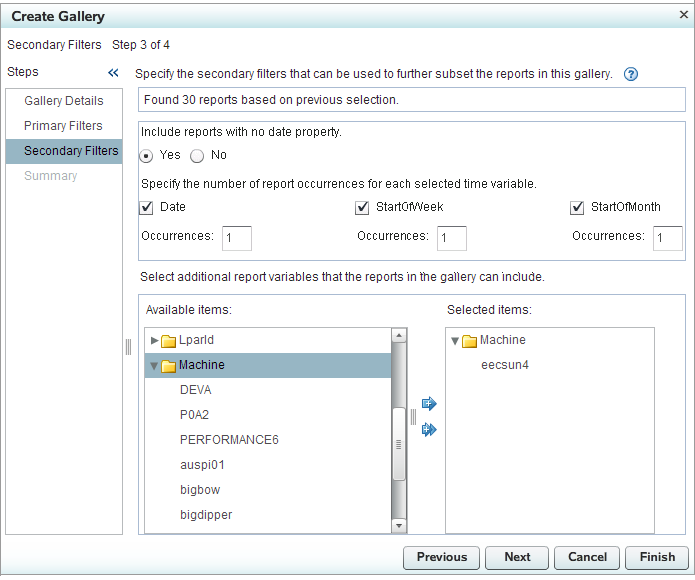Select the Yes radio button
Image resolution: width=695 pixels, height=580 pixels.
click(146, 156)
